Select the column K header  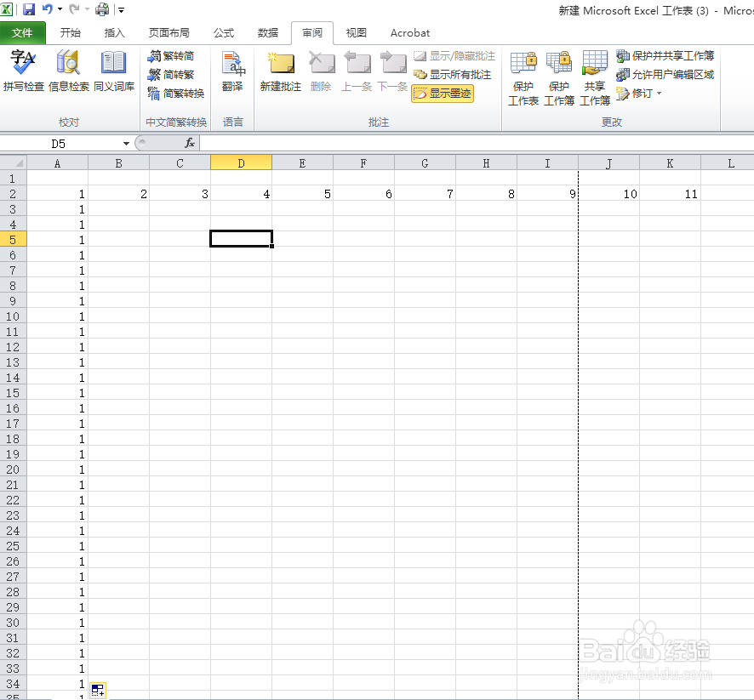(670, 162)
